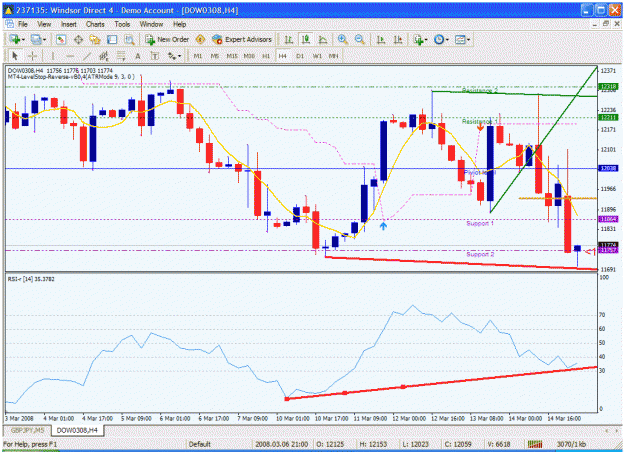Toggle Expert Advisors on or off

coord(242,39)
